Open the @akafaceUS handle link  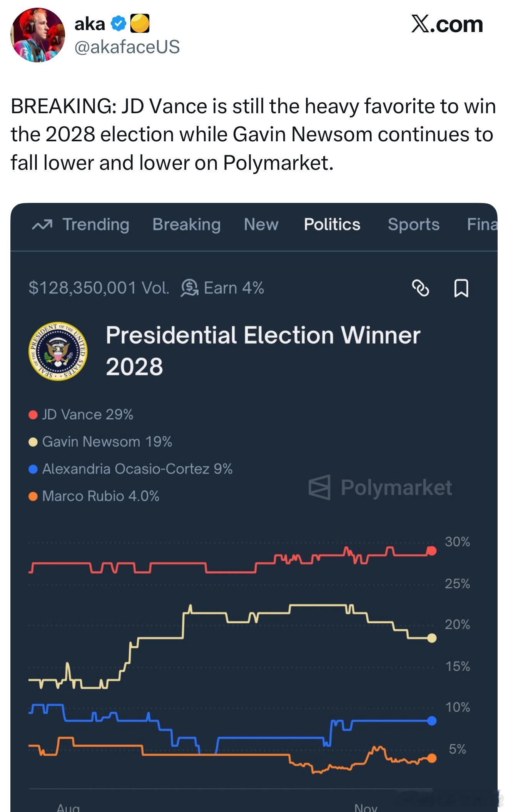coord(127,47)
